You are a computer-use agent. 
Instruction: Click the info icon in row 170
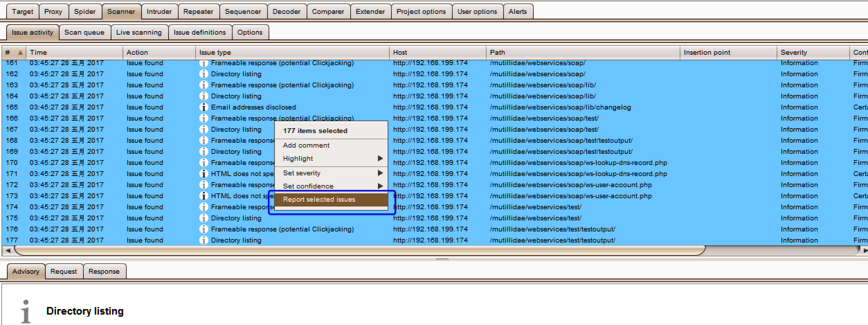pos(204,162)
